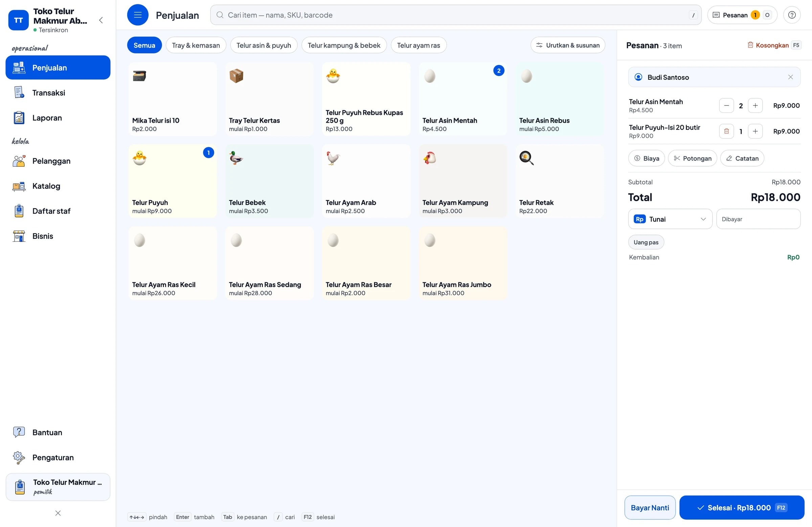Open Pelanggan customers section

pyautogui.click(x=58, y=161)
